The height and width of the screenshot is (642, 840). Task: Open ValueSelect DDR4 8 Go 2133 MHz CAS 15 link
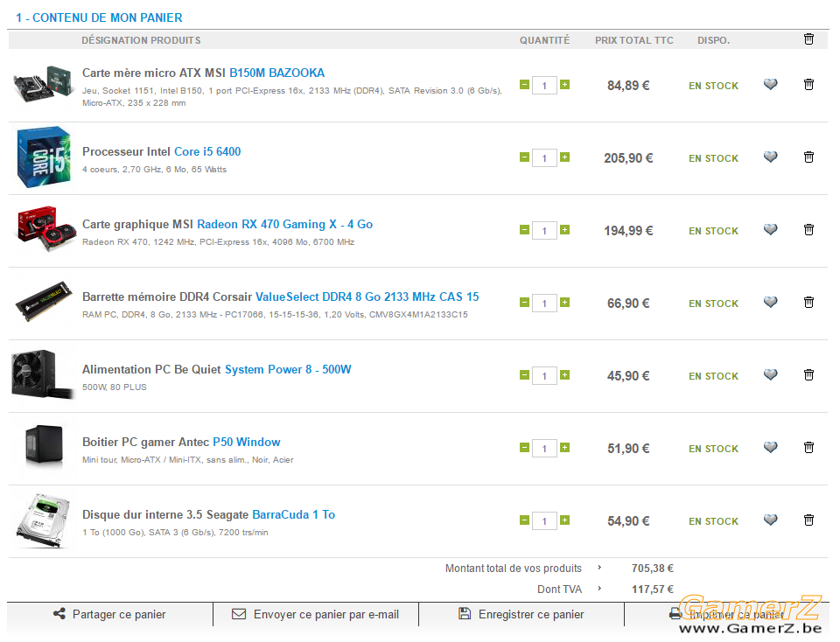(367, 297)
